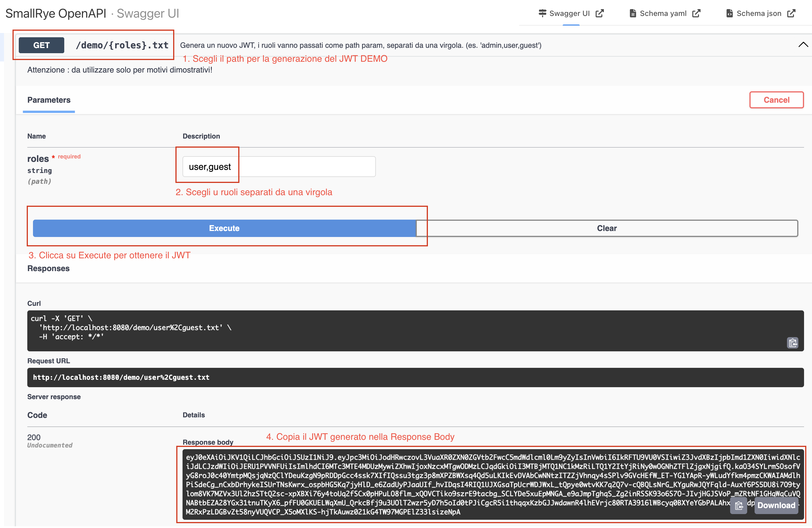Click the Schema json file icon
This screenshot has height=528, width=812.
click(x=730, y=13)
